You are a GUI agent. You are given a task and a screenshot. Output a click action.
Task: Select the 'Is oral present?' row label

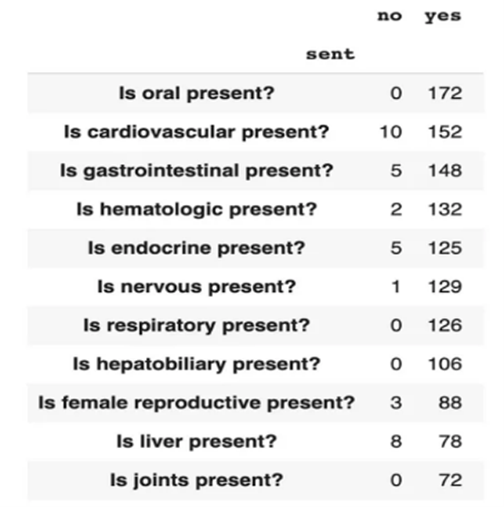pos(197,93)
